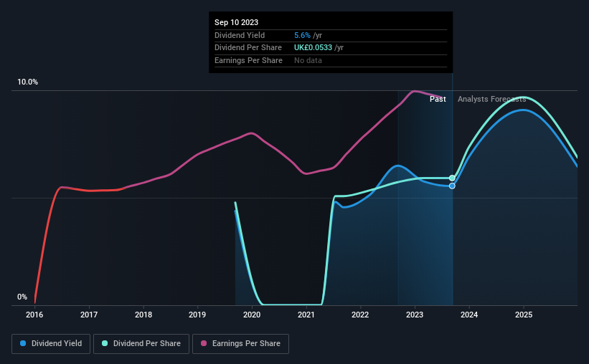The image size is (589, 364).
Task: Select the 2021 x-axis label
Action: tap(306, 315)
